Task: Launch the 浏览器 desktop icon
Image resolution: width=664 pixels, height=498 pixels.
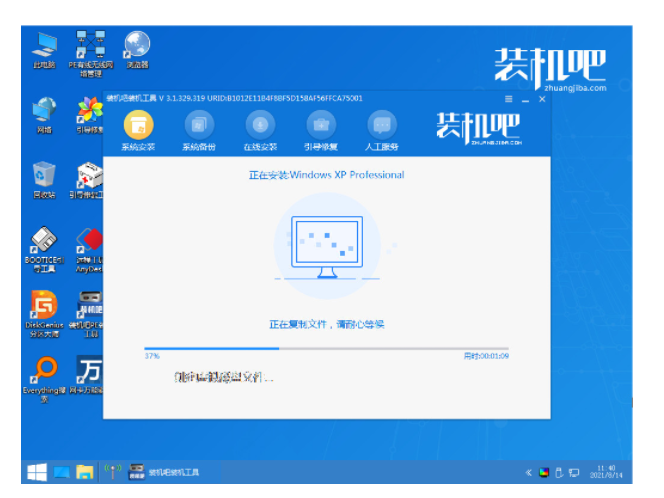Action: pos(137,50)
